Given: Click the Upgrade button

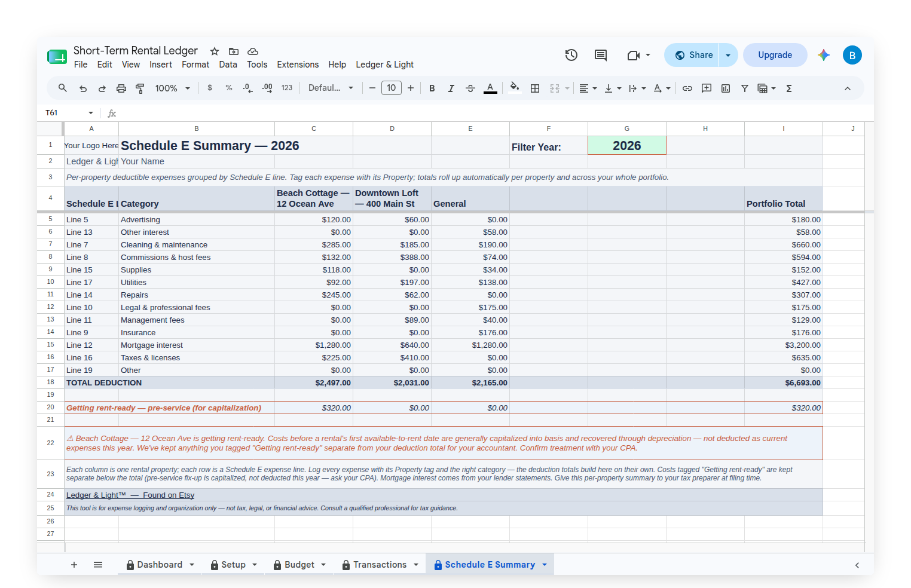Looking at the screenshot, I should pyautogui.click(x=775, y=55).
